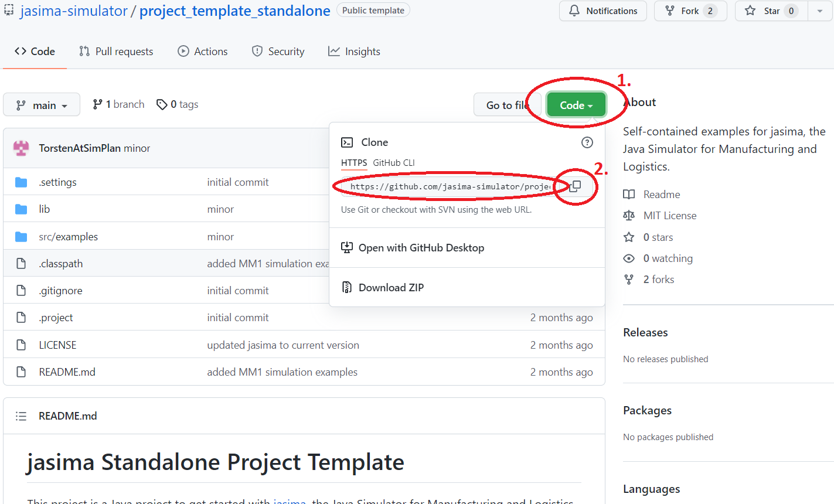The image size is (834, 504).
Task: Open the jasima-simulator owner link
Action: pos(74,11)
